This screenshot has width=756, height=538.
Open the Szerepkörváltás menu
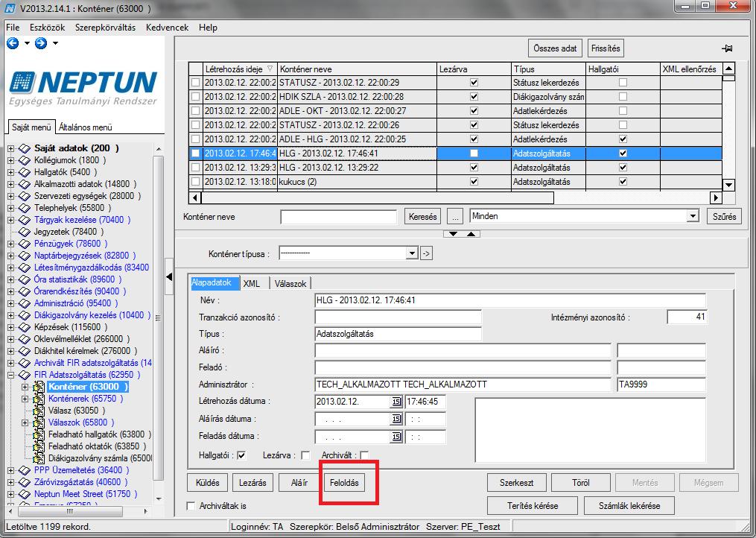(105, 28)
